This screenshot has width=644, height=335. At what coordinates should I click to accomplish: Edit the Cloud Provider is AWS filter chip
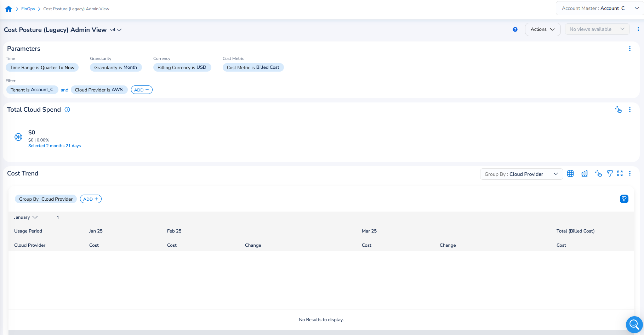(99, 90)
